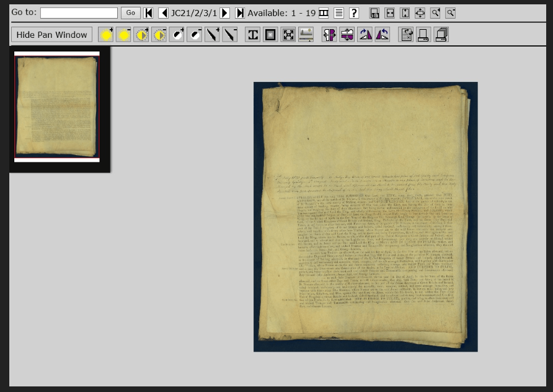Toggle Hide Pan Window button
The image size is (553, 392).
click(51, 35)
